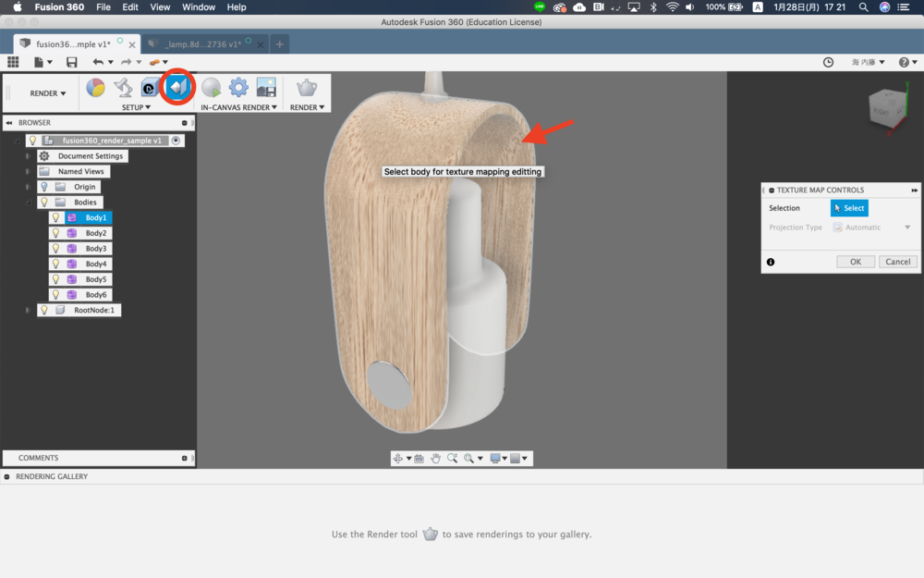Select the Decal tool icon

[x=149, y=89]
